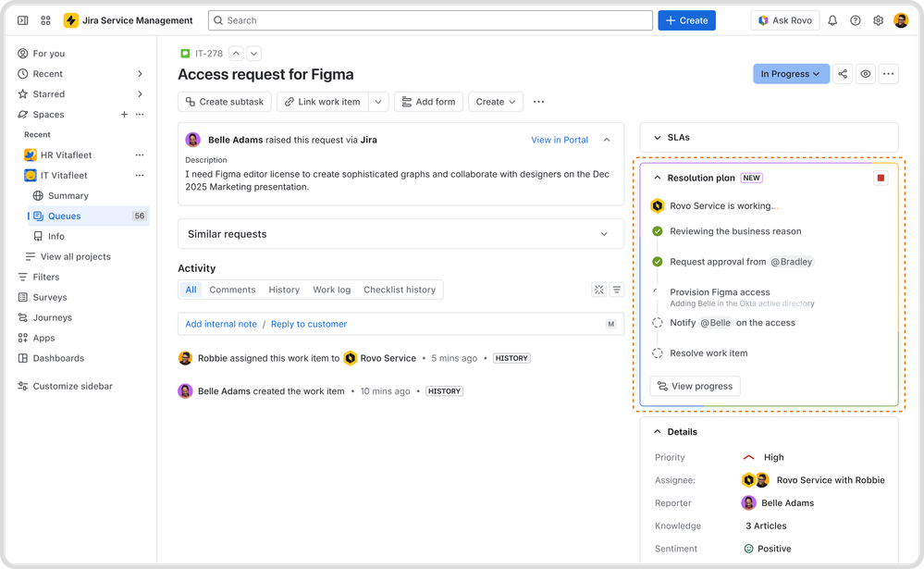924x569 pixels.
Task: Open the Create dropdown in the work item toolbar
Action: point(496,102)
